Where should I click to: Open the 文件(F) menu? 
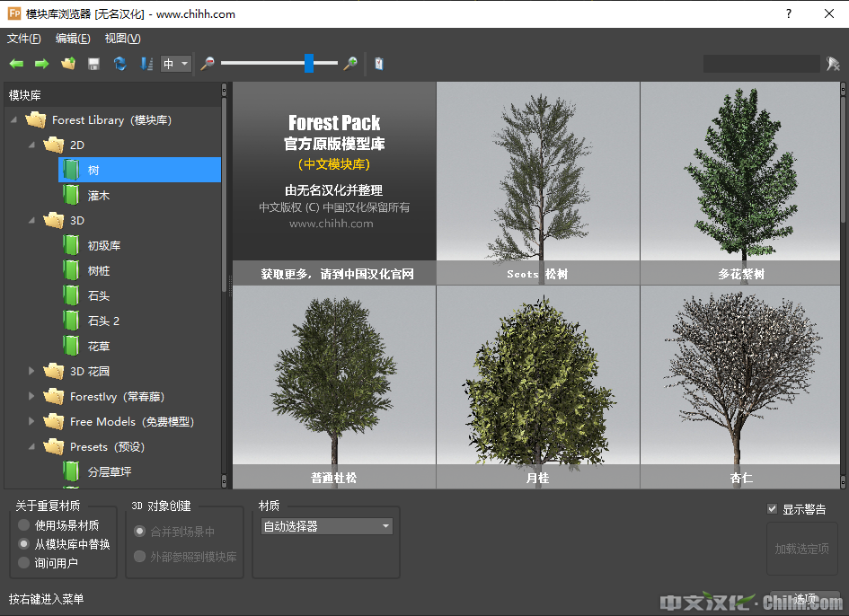tap(24, 39)
